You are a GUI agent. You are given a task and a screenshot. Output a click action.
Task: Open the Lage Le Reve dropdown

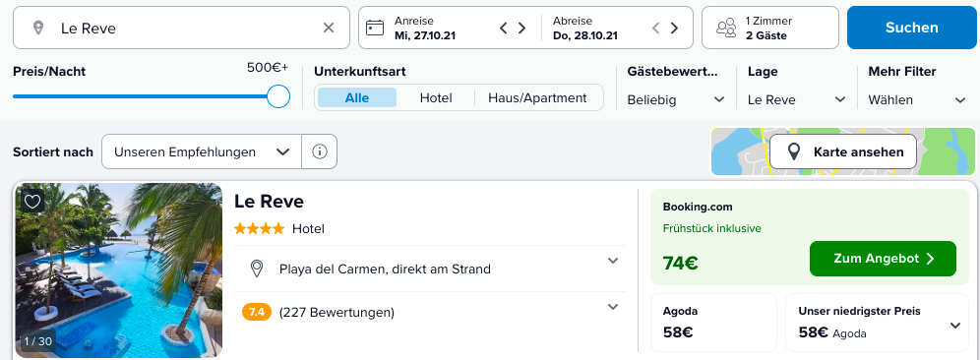(x=797, y=100)
